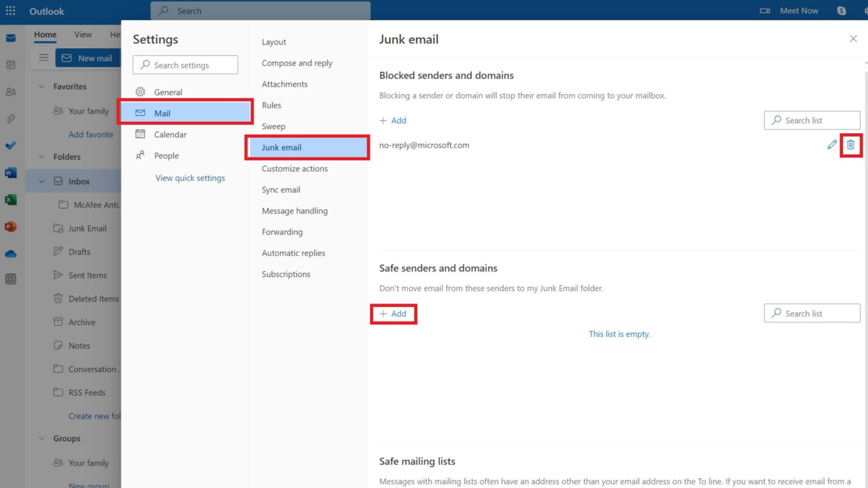Launch PowerPoint from the left rail
Image resolution: width=868 pixels, height=488 pixels.
(11, 226)
